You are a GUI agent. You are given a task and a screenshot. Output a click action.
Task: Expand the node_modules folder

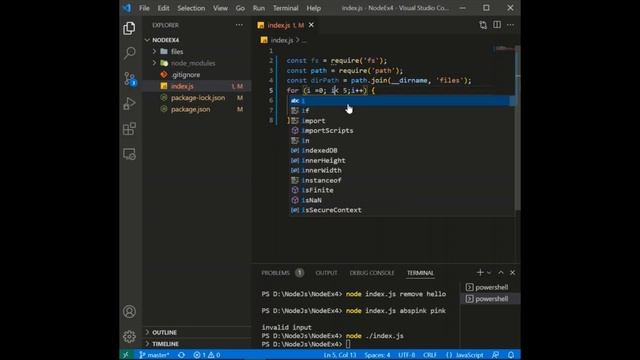[x=198, y=63]
